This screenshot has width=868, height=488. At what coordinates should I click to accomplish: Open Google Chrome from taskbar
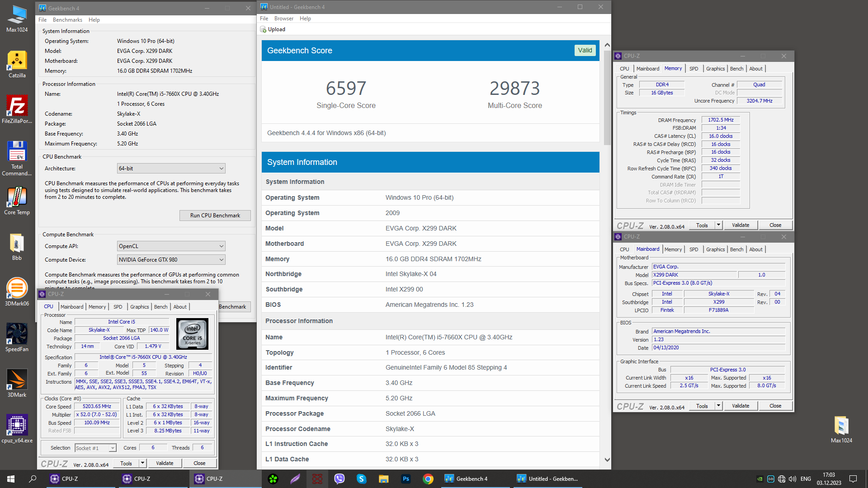tap(428, 479)
